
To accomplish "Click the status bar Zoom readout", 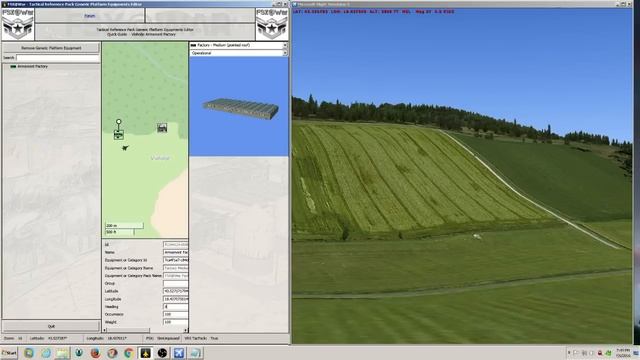I will tap(14, 338).
